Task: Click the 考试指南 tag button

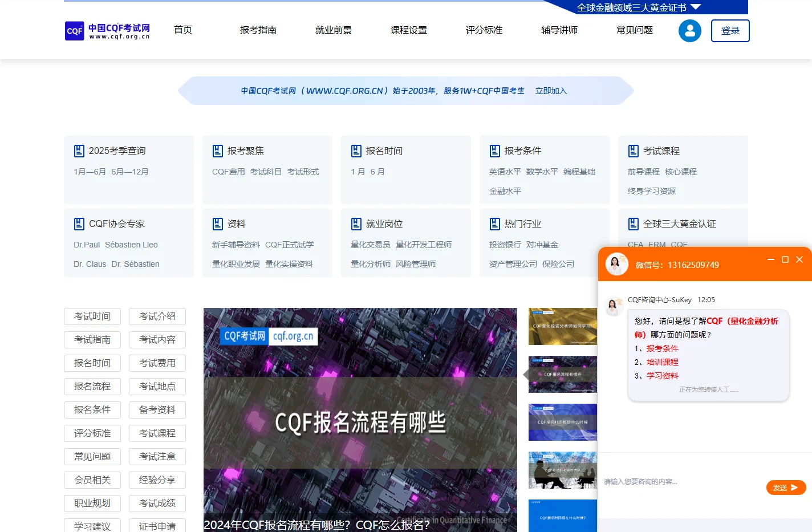Action: 92,340
